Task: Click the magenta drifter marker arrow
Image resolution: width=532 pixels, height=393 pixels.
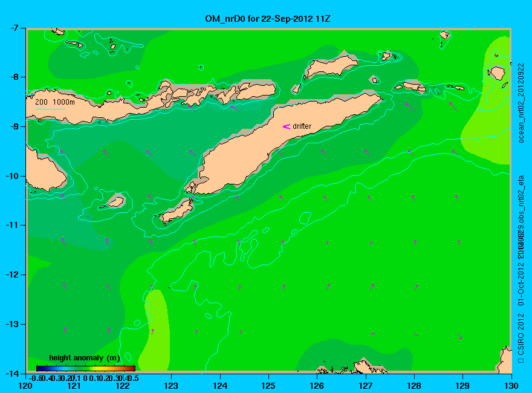Action: pos(287,126)
